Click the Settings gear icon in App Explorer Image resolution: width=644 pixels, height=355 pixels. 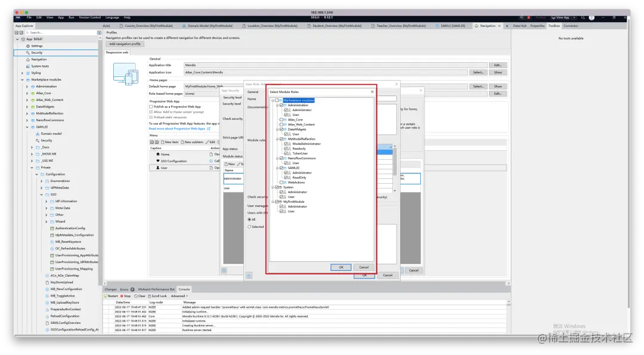28,46
